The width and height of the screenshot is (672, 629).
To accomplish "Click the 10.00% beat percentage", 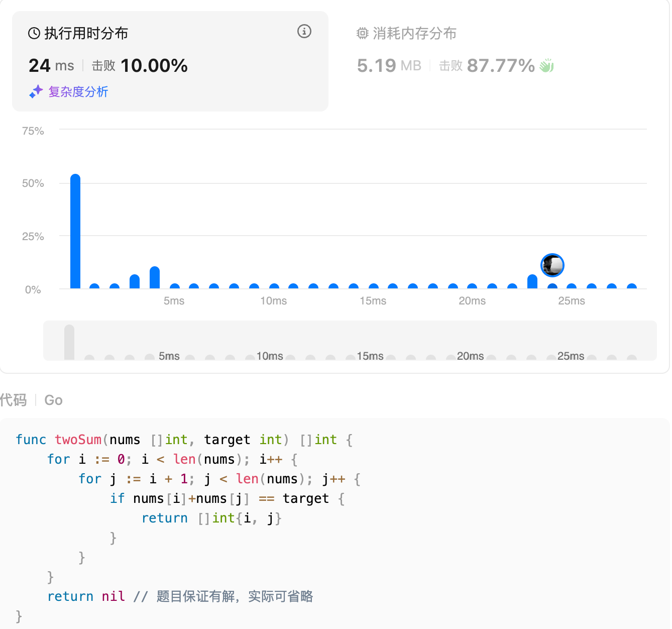I will [x=154, y=65].
